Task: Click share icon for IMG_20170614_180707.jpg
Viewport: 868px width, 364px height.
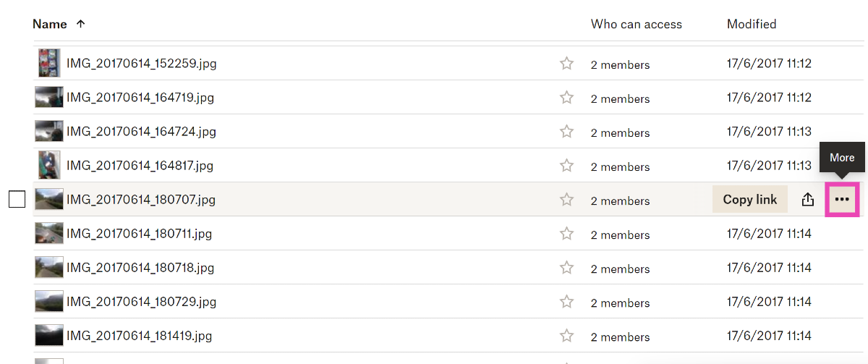Action: click(808, 200)
